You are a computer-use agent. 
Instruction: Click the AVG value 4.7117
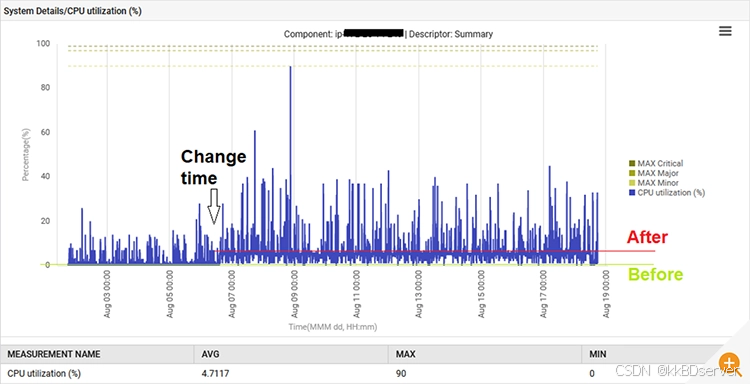(214, 373)
